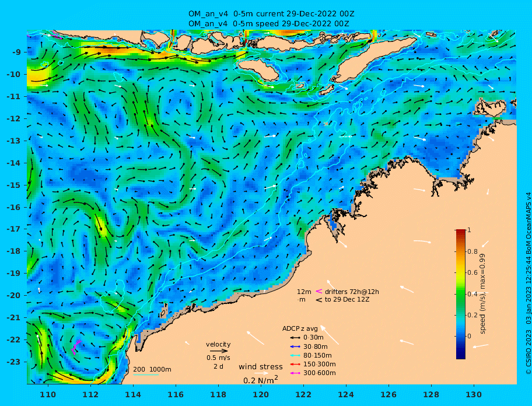The width and height of the screenshot is (532, 406).
Task: Click the 'to 29 Dec 12Z' legend text
Action: [347, 299]
